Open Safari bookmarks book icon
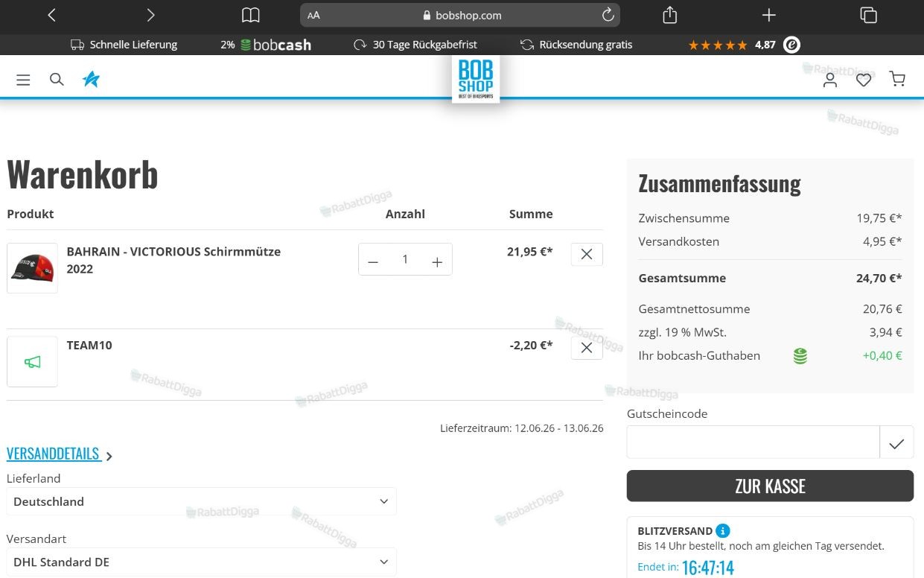The height and width of the screenshot is (578, 924). [251, 15]
